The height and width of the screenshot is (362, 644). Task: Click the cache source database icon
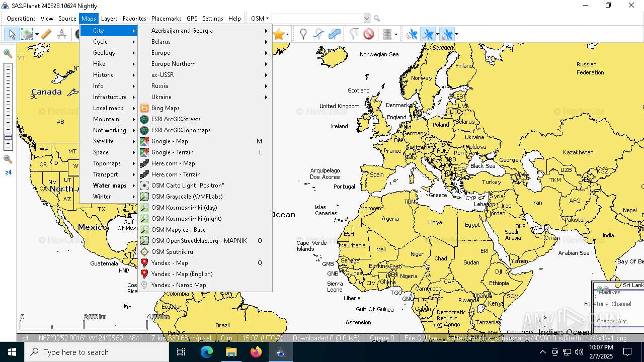point(387,34)
